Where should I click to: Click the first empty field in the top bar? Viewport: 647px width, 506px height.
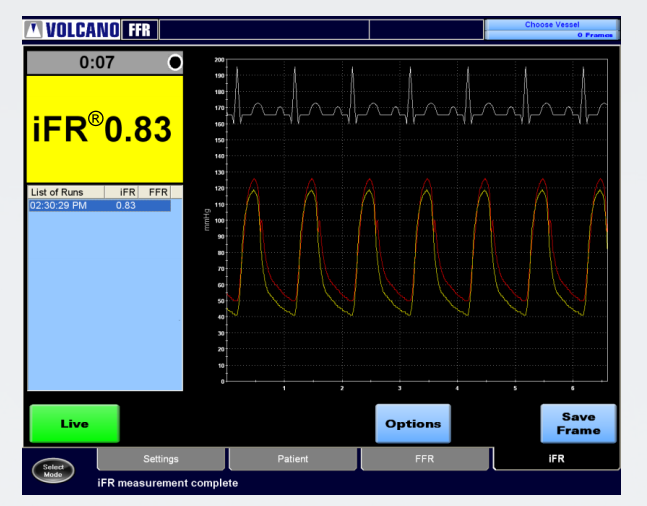(263, 30)
